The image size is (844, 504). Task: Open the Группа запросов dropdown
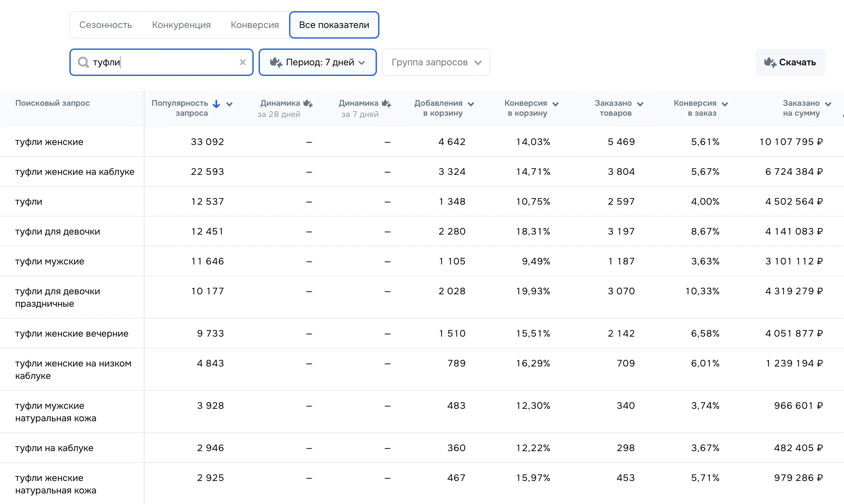pos(436,62)
